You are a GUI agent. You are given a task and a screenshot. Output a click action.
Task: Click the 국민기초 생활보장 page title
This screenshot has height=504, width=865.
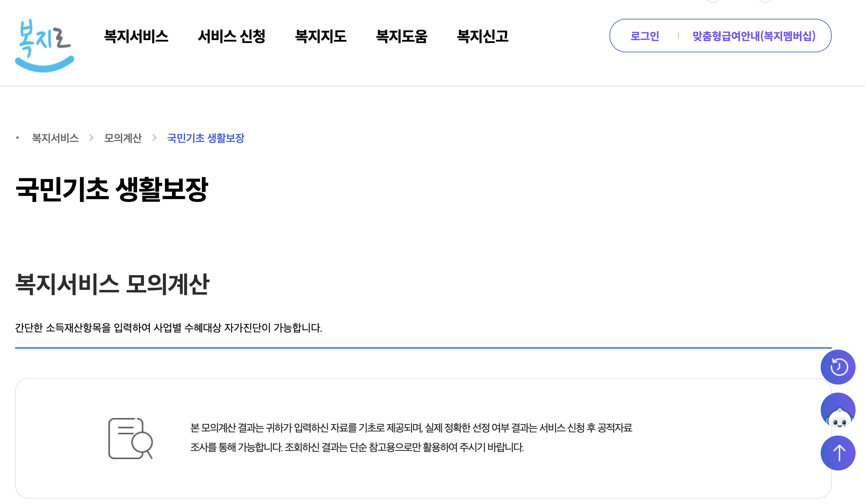point(111,189)
